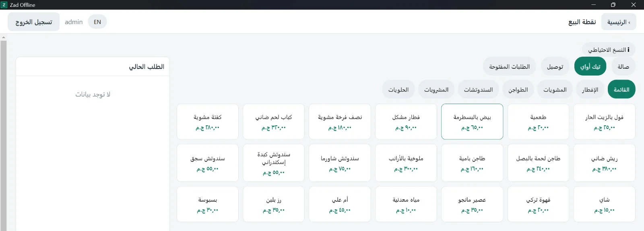Add طاجن لحمة بالبصل to order
The width and height of the screenshot is (644, 231).
[x=538, y=163]
